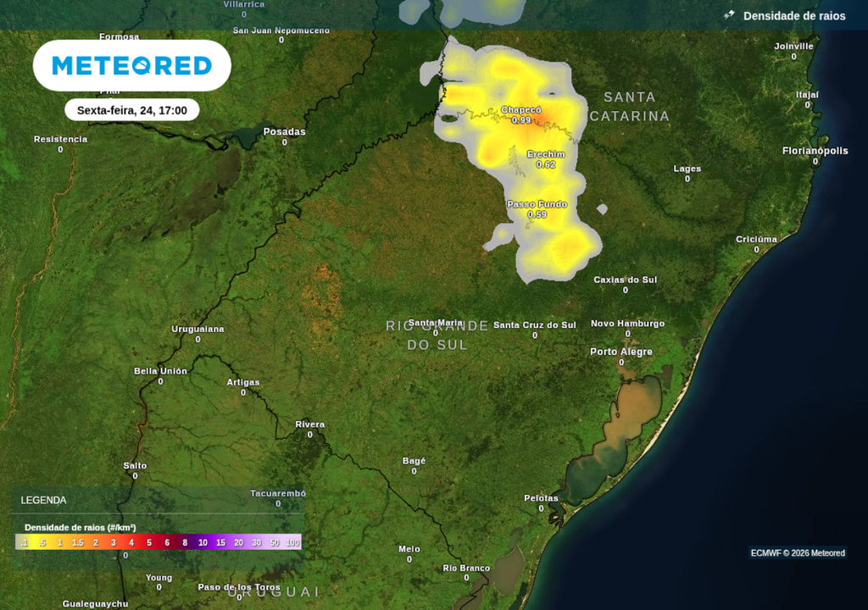
Task: Click the red 5 color in legend scale
Action: click(149, 542)
